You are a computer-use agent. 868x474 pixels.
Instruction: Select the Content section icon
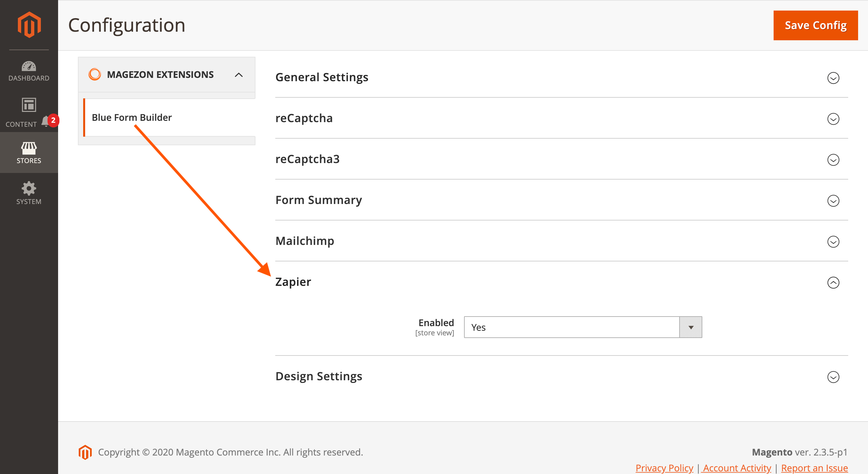click(29, 111)
